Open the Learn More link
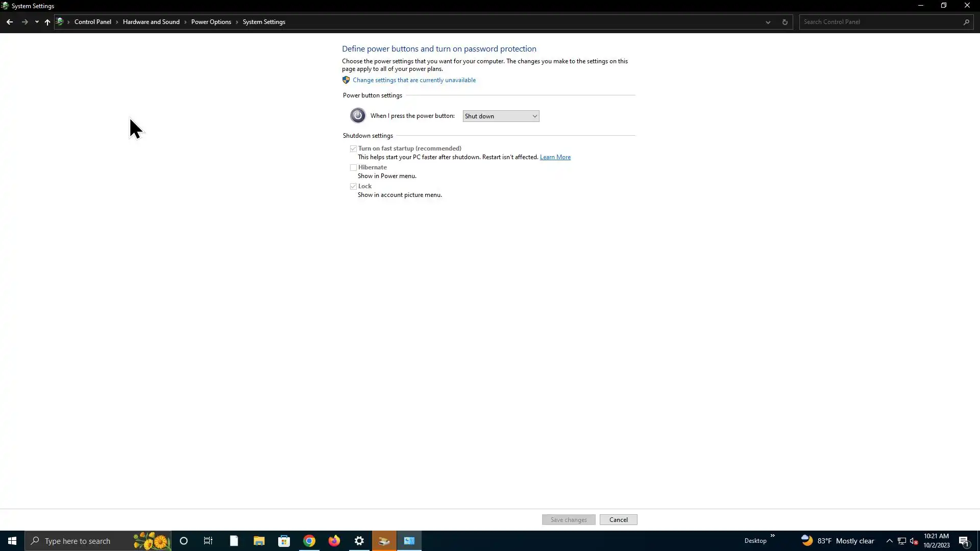This screenshot has height=551, width=980. coord(555,157)
